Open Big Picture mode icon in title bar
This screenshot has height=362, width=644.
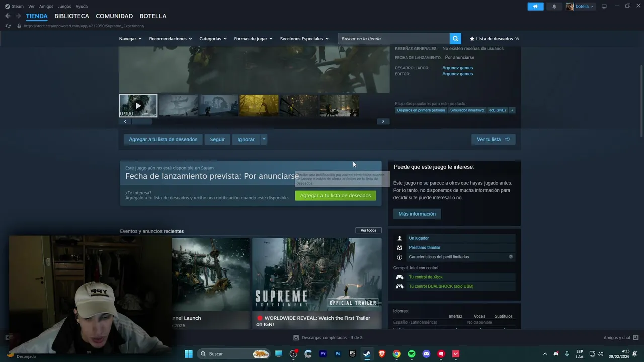(604, 6)
